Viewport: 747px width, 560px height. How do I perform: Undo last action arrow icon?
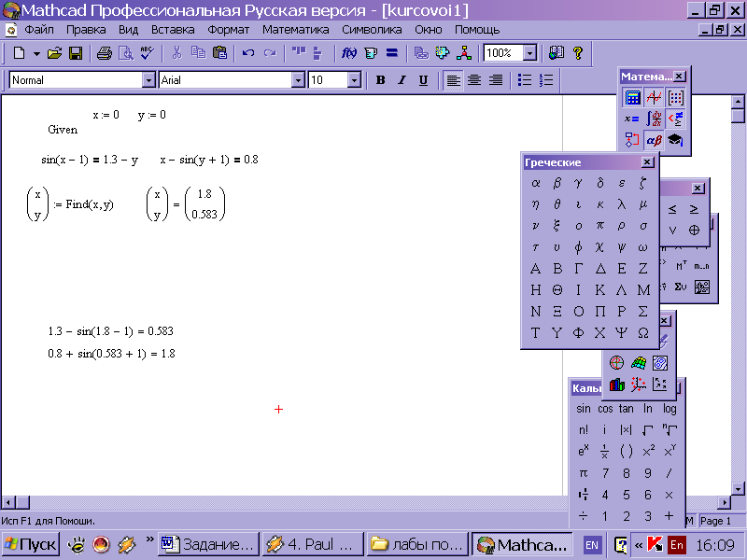248,53
